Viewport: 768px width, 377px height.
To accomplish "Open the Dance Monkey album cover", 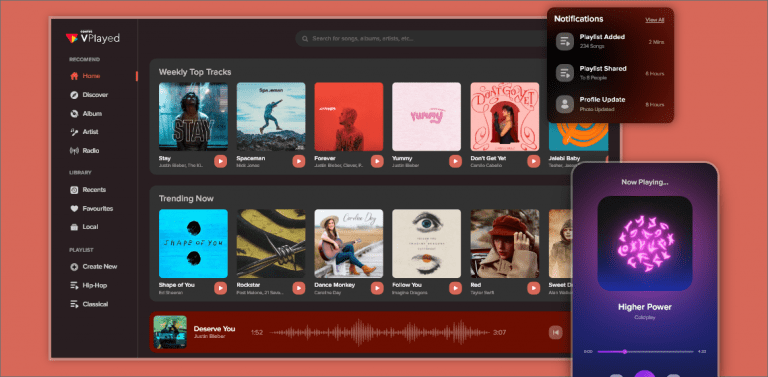I will (x=349, y=243).
